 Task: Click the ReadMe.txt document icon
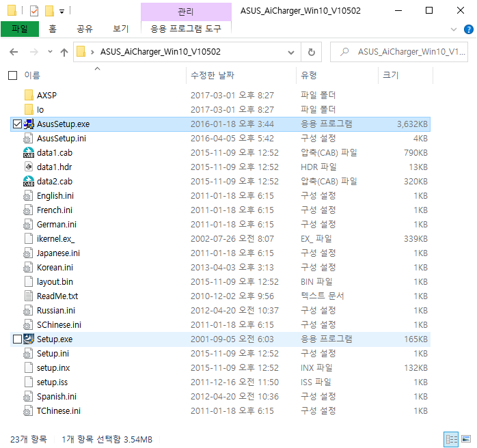click(28, 296)
